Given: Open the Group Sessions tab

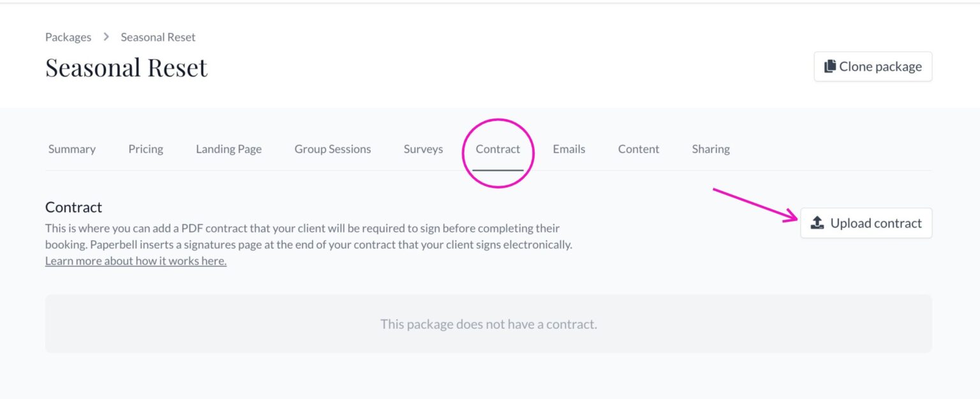Looking at the screenshot, I should [332, 149].
